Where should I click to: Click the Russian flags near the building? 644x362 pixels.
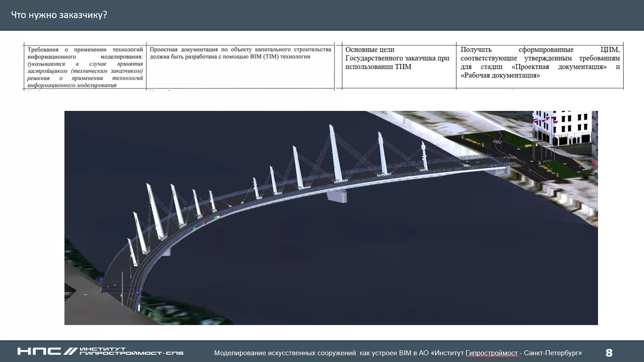(x=544, y=120)
